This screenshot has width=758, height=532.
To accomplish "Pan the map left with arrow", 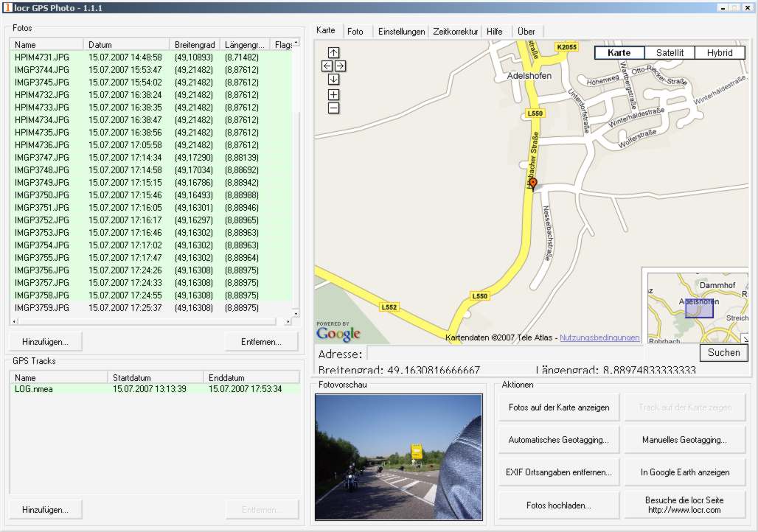I will pos(327,66).
